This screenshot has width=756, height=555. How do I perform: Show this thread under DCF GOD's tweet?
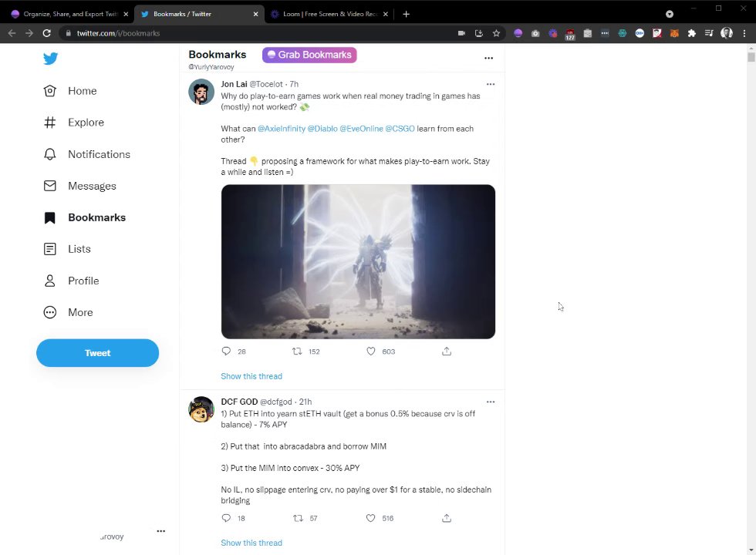(251, 543)
